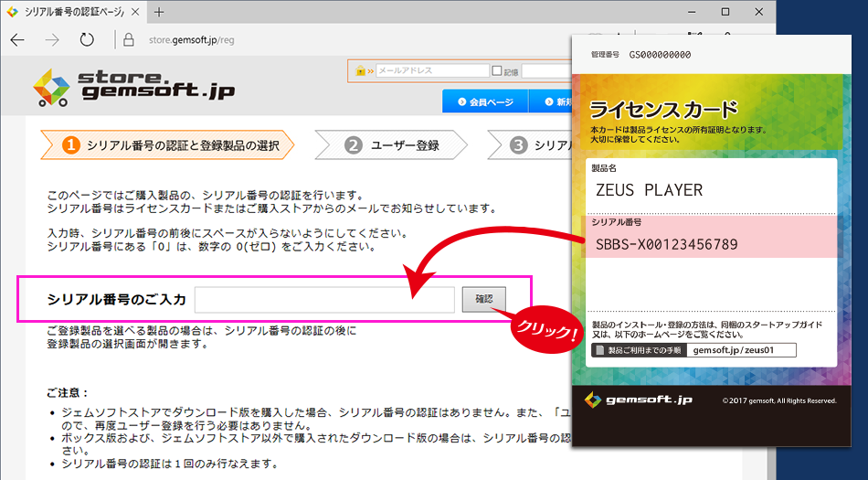This screenshot has height=480, width=868.
Task: Maximize the browser window
Action: click(725, 12)
